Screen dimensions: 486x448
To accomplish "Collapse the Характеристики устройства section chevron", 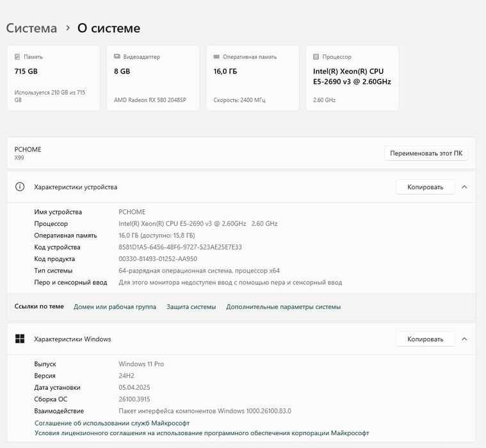I will tap(464, 187).
